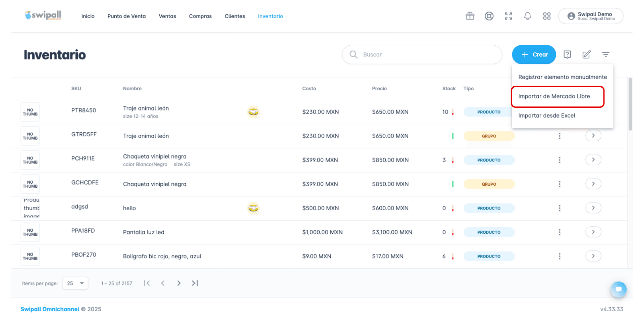
Task: Expand details arrow for GCHCDFE row
Action: (593, 184)
